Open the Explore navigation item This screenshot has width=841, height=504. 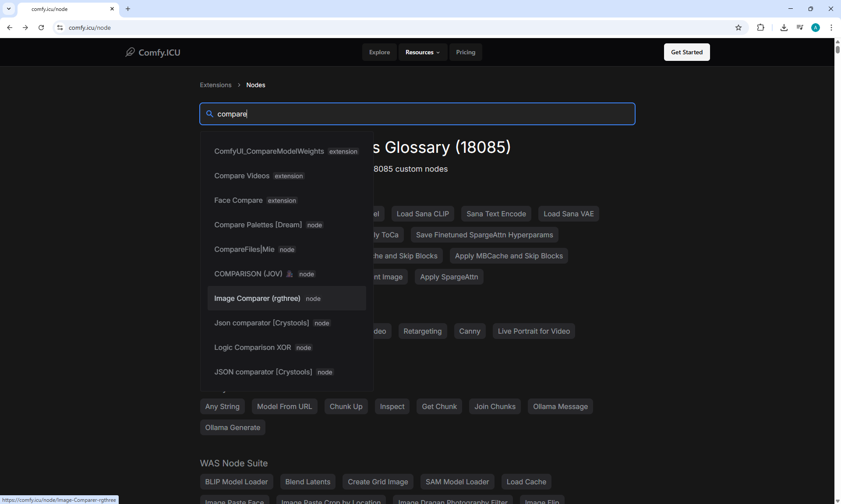tap(379, 52)
